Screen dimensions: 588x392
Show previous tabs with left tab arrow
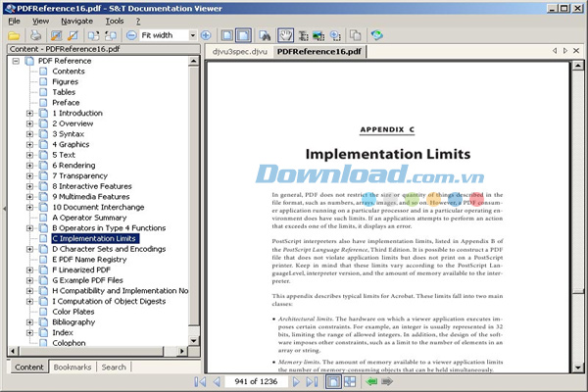[x=555, y=51]
